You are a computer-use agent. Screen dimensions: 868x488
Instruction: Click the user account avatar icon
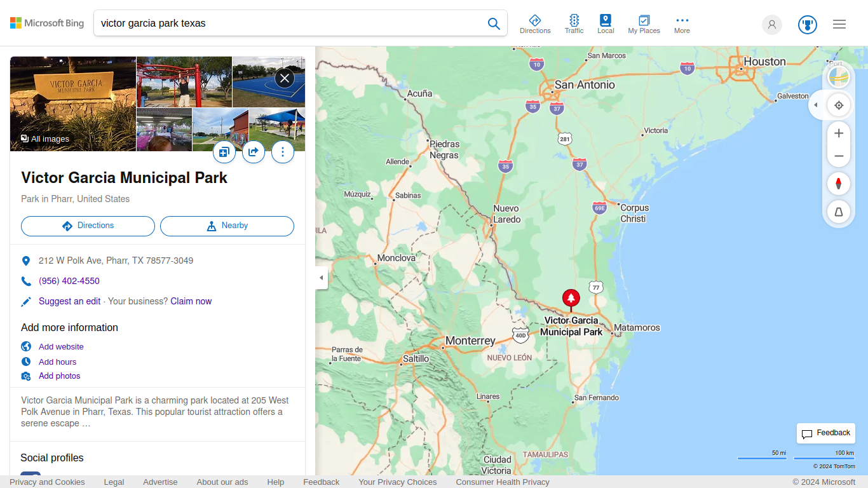(772, 24)
